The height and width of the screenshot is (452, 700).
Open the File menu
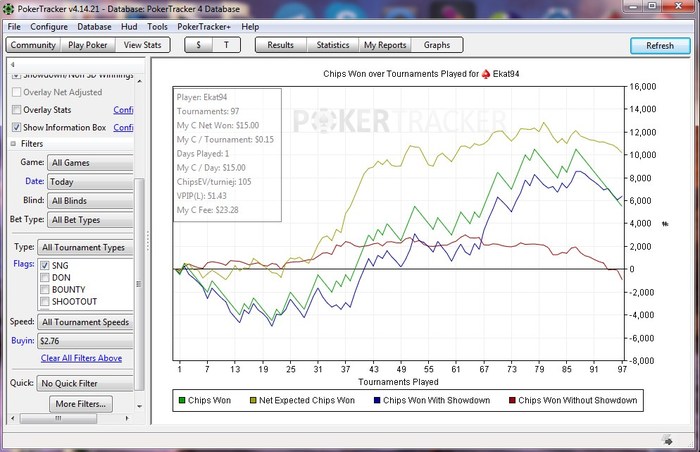(14, 27)
